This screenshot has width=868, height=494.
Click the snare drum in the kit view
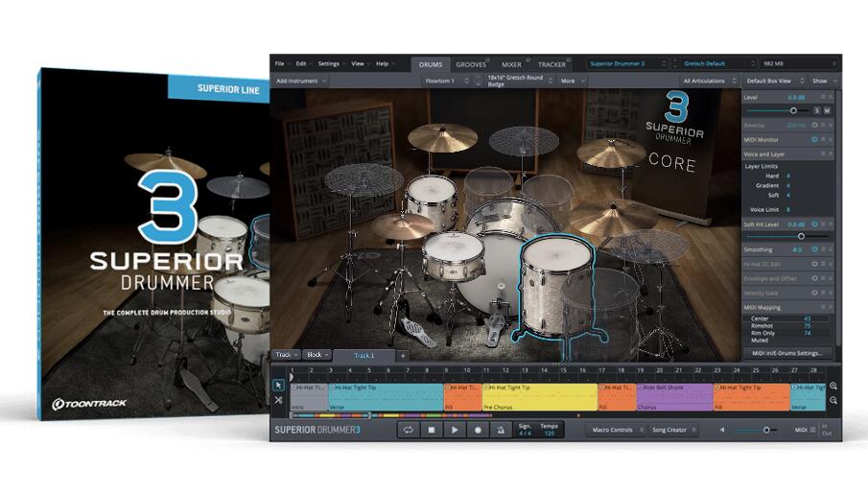tap(453, 256)
